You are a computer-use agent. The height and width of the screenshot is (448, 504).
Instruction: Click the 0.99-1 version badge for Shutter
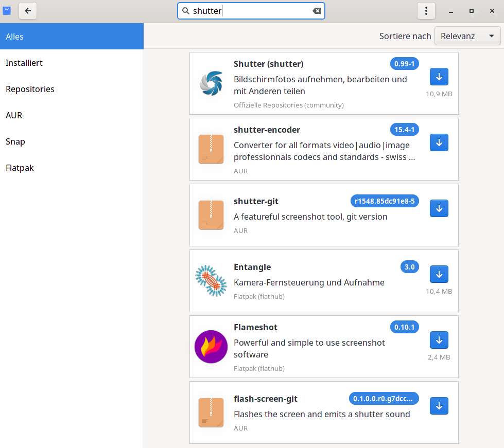click(404, 64)
